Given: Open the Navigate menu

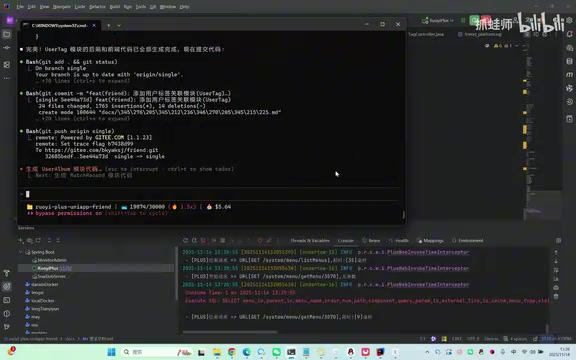Looking at the screenshot, I should (61, 7).
